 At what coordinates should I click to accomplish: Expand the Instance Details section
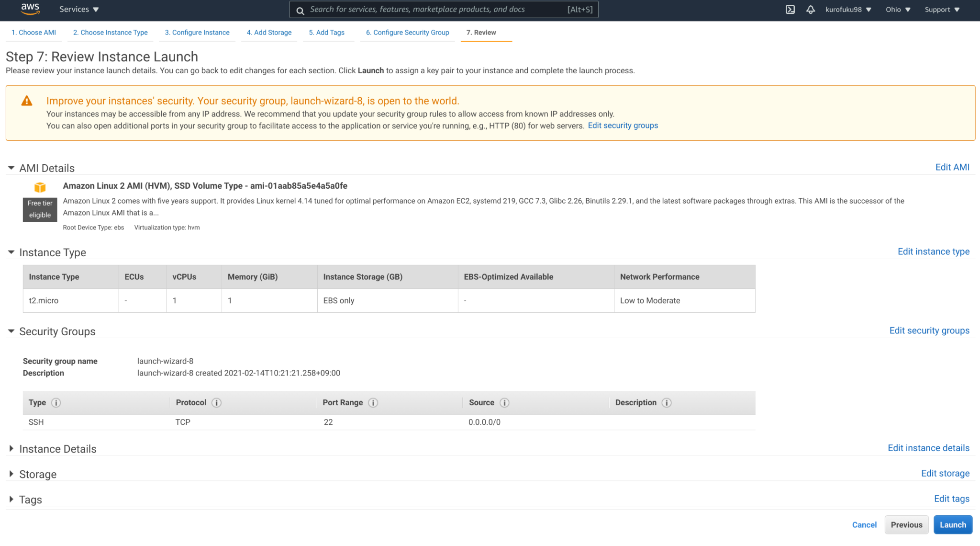(11, 448)
